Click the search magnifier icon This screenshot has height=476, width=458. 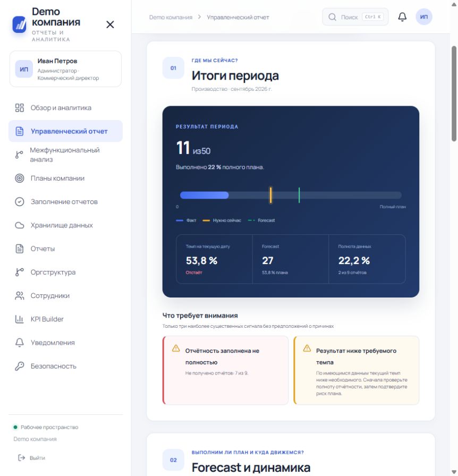tap(332, 17)
